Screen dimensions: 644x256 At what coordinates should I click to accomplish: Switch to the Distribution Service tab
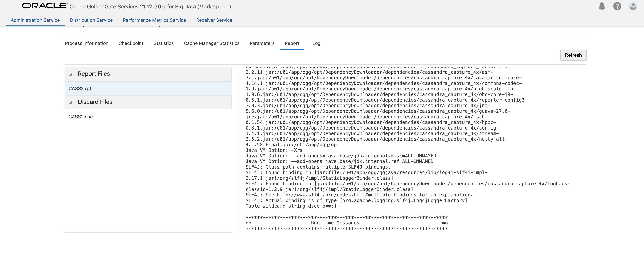click(x=91, y=20)
